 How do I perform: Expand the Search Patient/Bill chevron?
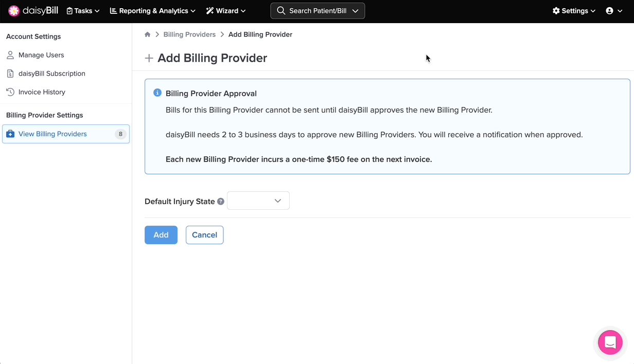355,11
